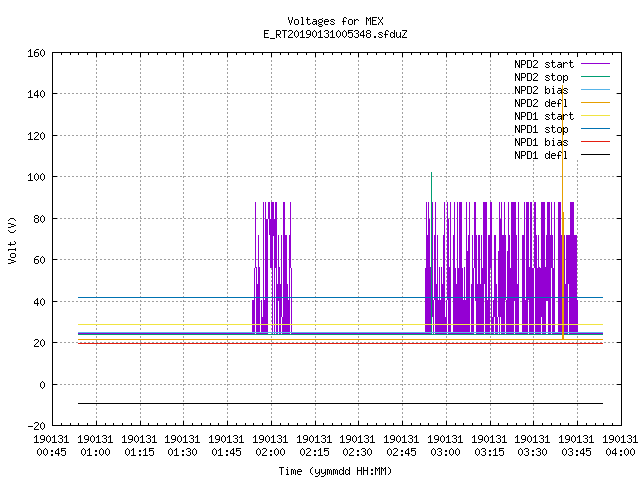
Task: Click the black NPD1 defl legend line sample
Action: (595, 155)
